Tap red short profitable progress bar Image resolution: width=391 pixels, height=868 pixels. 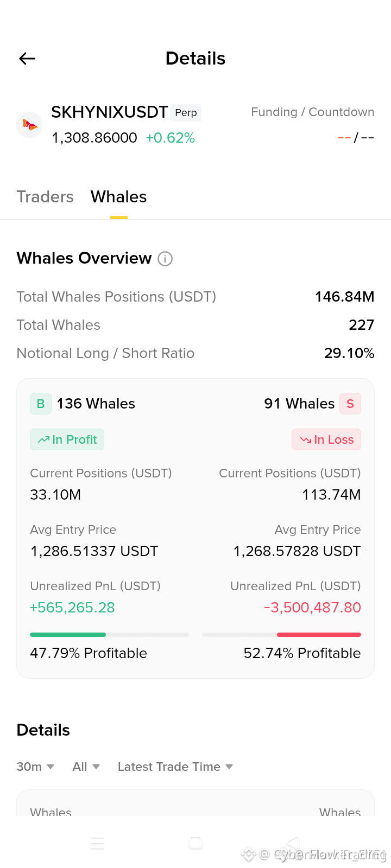281,635
